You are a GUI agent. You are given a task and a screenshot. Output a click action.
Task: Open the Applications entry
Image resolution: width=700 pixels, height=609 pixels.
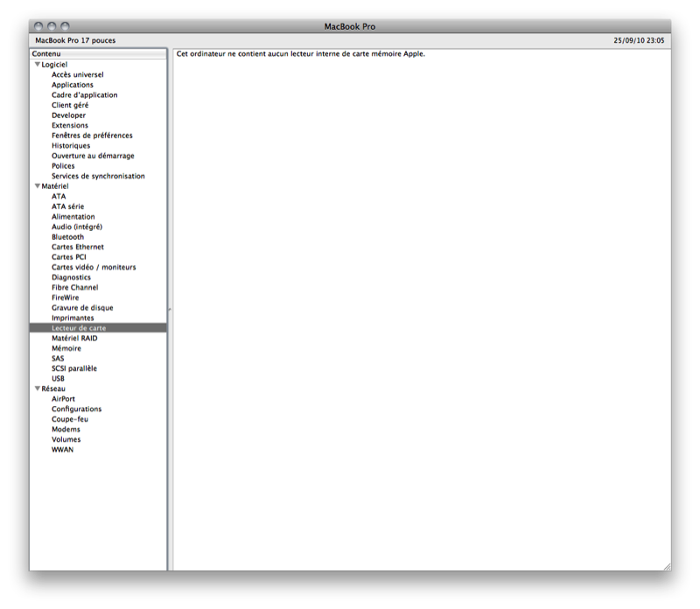[x=73, y=85]
